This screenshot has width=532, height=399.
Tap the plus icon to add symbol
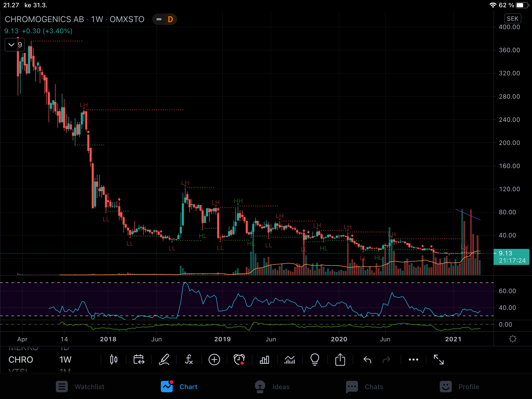pyautogui.click(x=214, y=360)
